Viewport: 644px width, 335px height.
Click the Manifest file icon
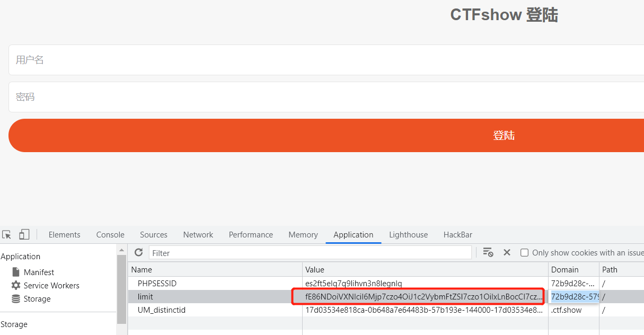coord(16,272)
